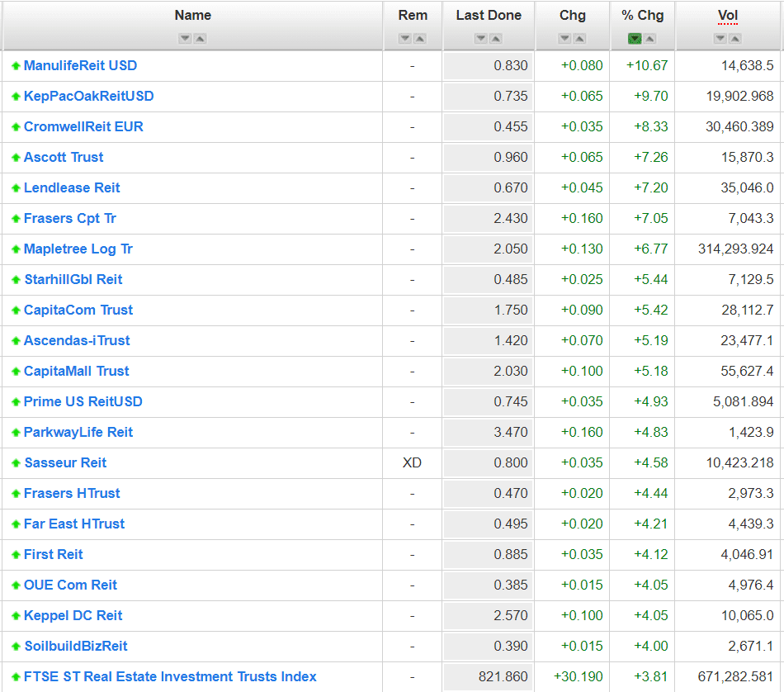Viewport: 784px width, 692px height.
Task: Click up-arrow icon beside Mapletree Log Tr
Action: pyautogui.click(x=16, y=249)
